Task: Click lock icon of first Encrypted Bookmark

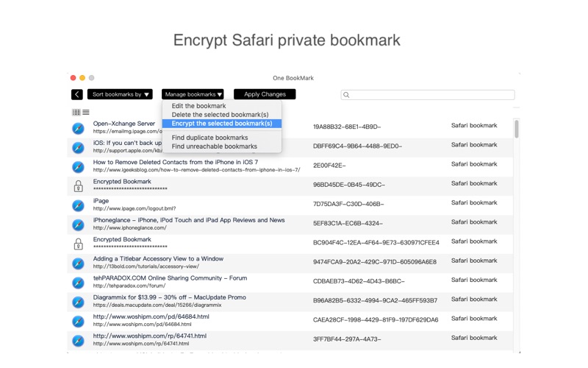Action: coord(78,186)
